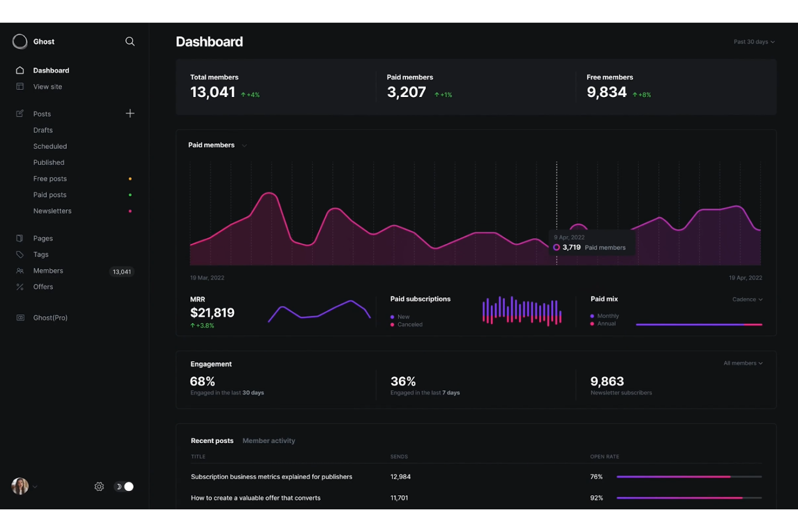
Task: Click the Pages icon in sidebar
Action: 20,238
